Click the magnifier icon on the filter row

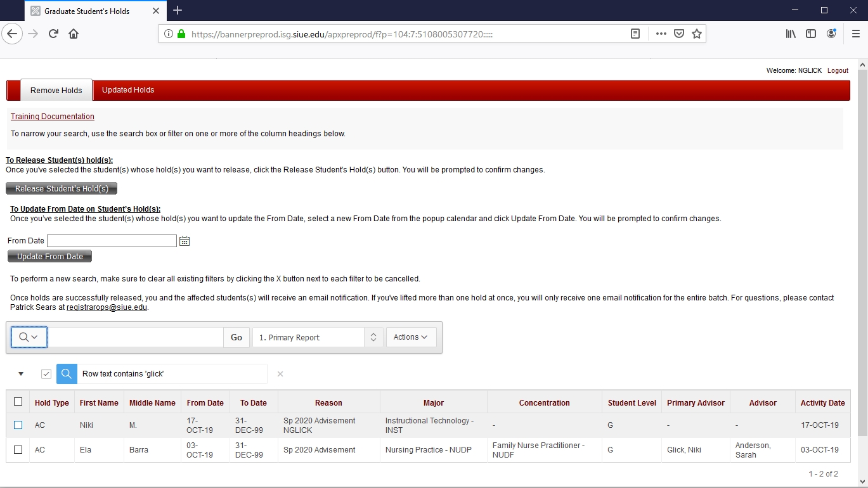67,374
